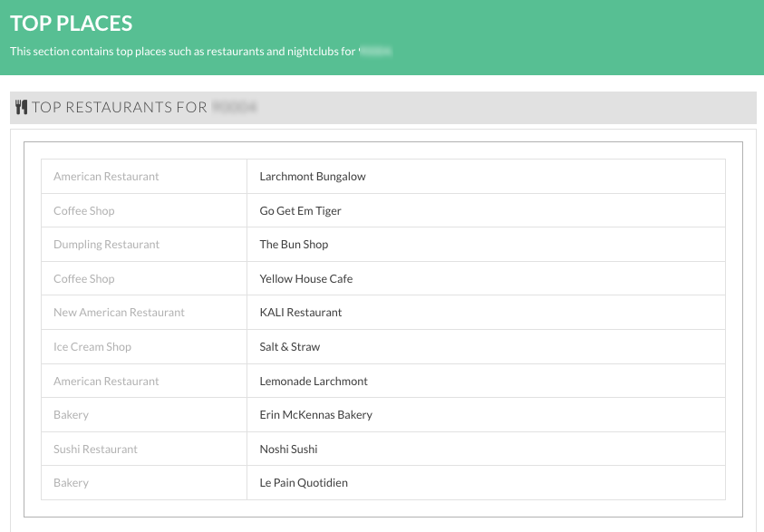Select Erin McKennas Bakery entry
The width and height of the screenshot is (764, 532).
pos(315,414)
